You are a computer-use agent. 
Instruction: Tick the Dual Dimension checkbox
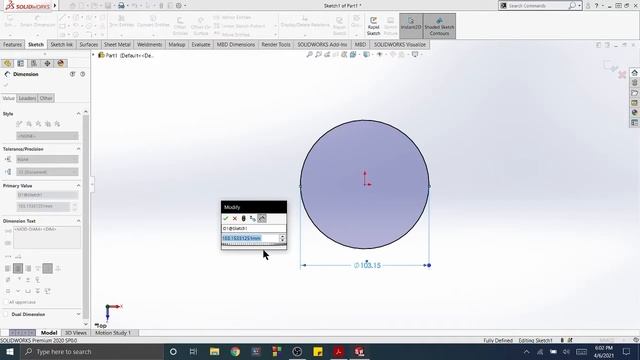coord(6,314)
